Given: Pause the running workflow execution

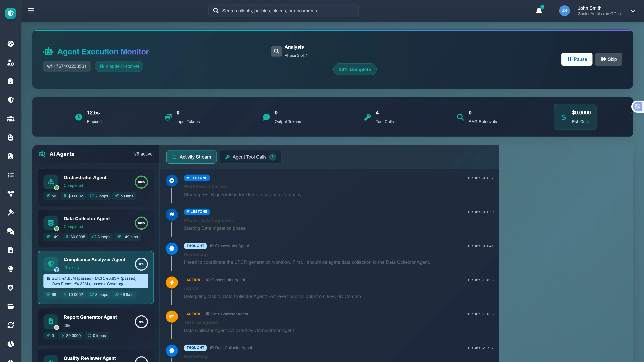Looking at the screenshot, I should click(577, 59).
